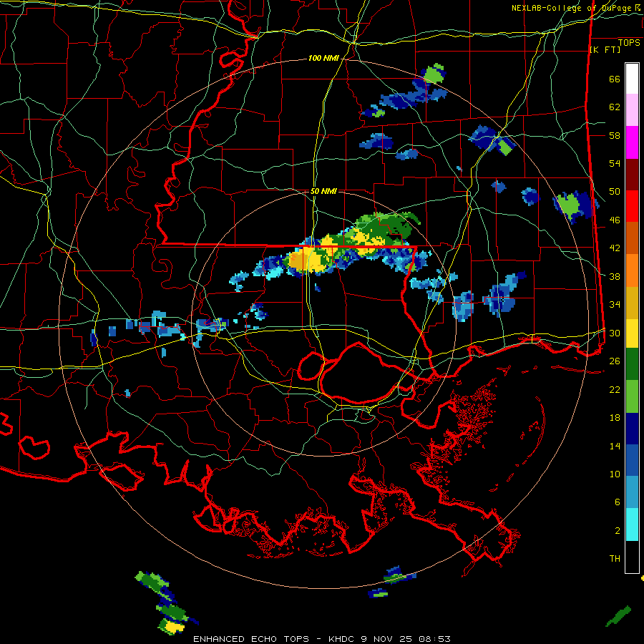Click the K FT units label

pyautogui.click(x=605, y=49)
